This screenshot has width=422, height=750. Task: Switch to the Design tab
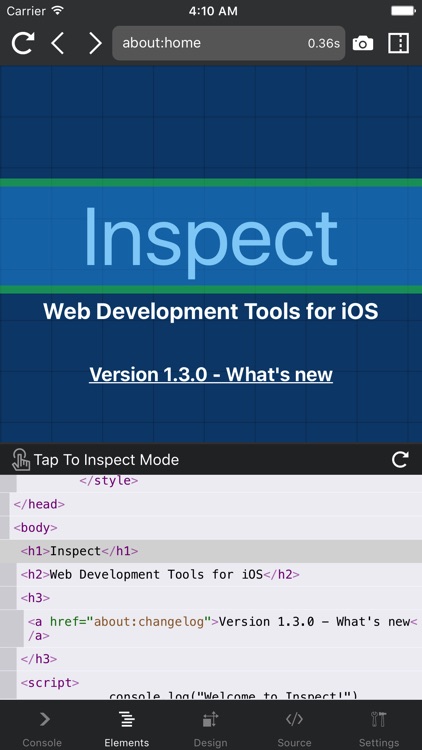tap(211, 727)
